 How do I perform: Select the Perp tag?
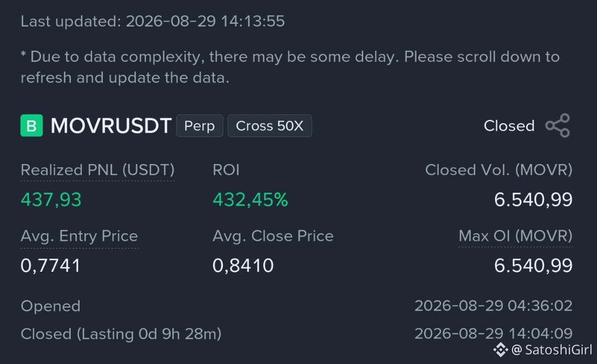coord(200,125)
